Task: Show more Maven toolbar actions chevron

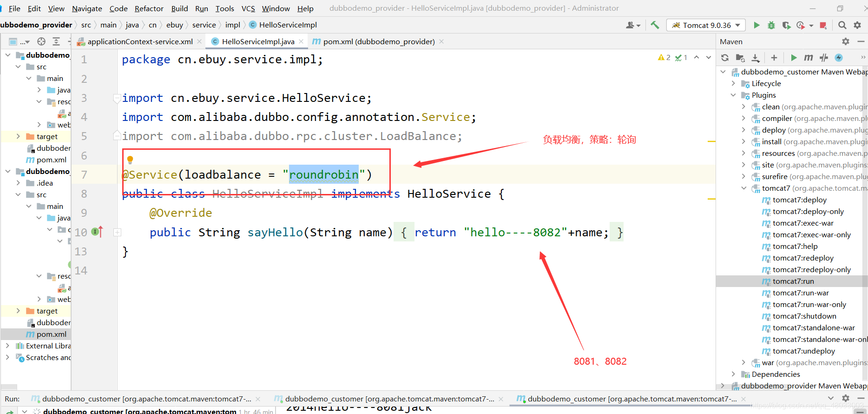Action: point(863,58)
